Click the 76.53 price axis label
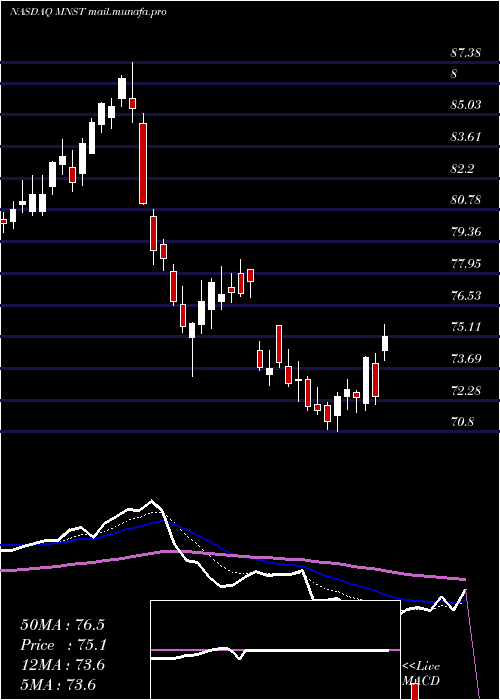Image resolution: width=500 pixels, height=700 pixels. pyautogui.click(x=466, y=296)
